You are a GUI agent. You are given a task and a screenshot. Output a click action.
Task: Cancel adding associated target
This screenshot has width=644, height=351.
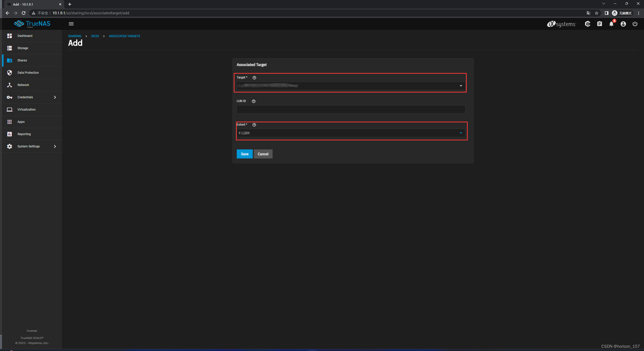[x=263, y=154]
